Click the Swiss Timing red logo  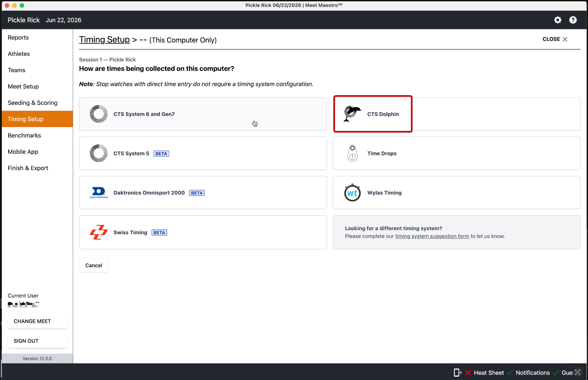coord(99,232)
